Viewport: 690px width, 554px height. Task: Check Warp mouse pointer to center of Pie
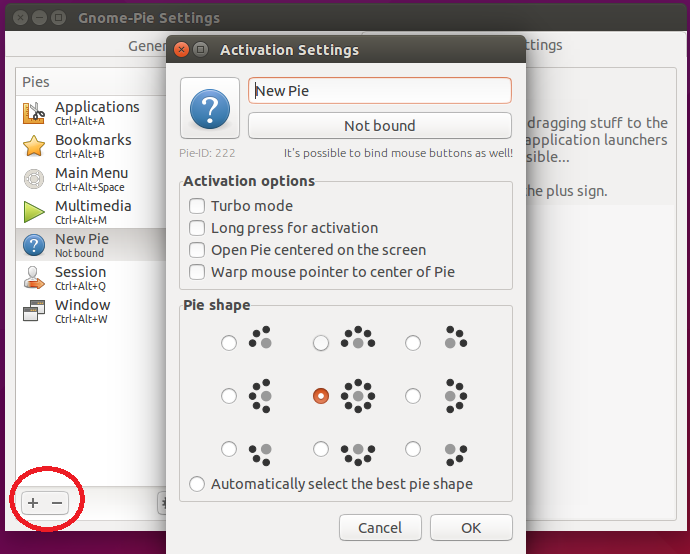point(197,271)
